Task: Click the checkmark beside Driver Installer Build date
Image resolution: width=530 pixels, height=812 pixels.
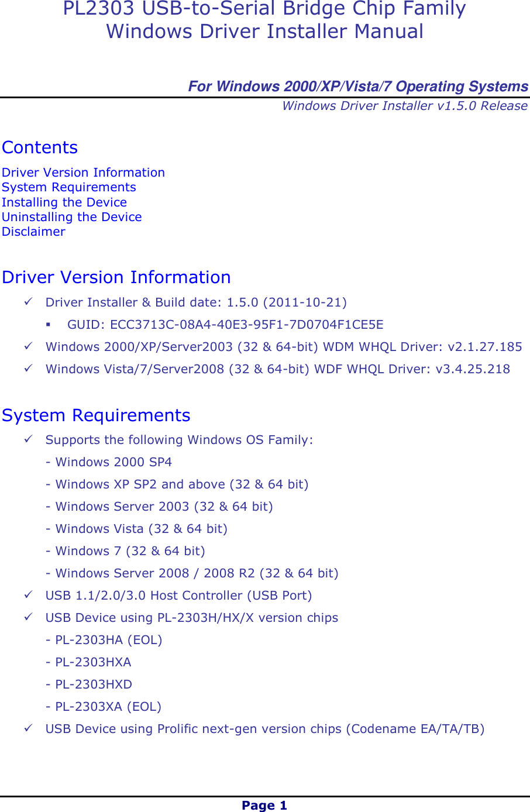Action: point(29,302)
